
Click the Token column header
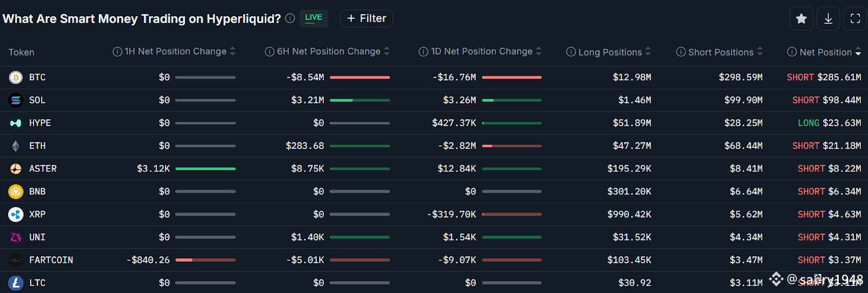tap(21, 53)
